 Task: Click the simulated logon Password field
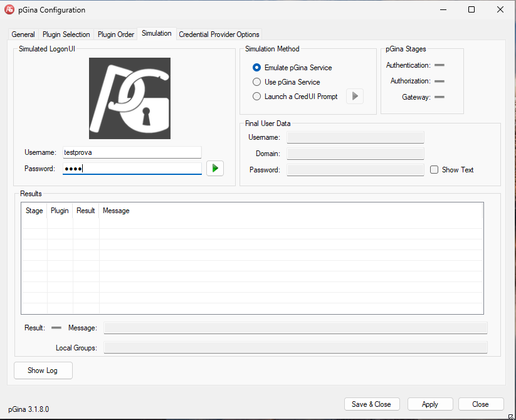[x=132, y=169]
